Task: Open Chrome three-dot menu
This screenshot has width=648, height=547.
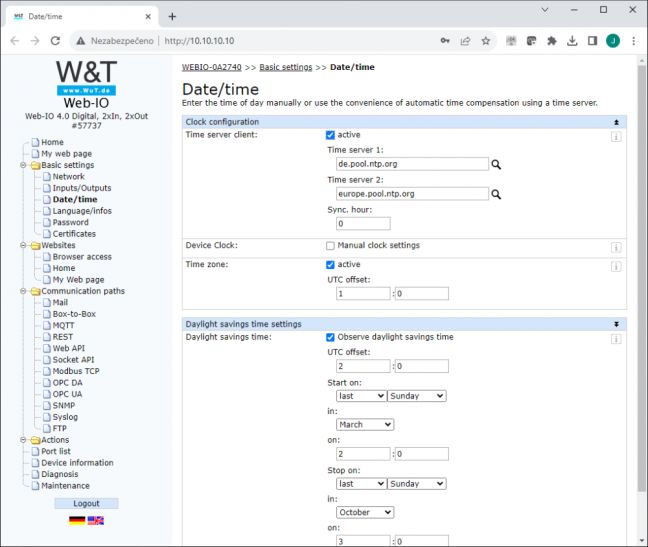Action: click(634, 41)
